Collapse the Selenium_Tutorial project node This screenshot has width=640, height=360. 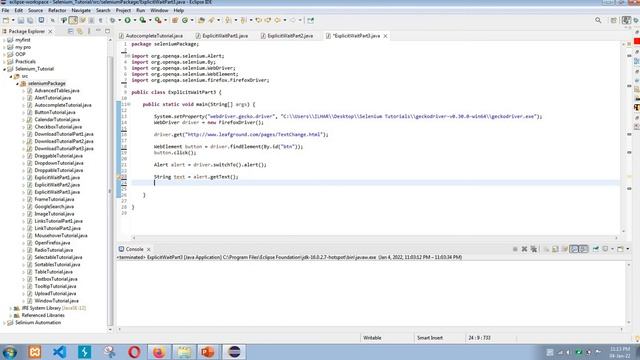(5, 69)
